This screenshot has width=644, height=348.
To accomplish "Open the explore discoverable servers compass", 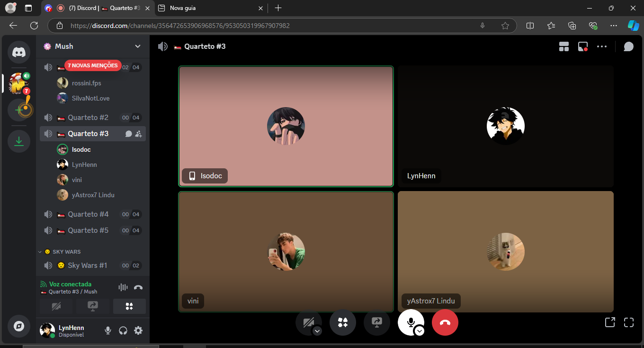I will pyautogui.click(x=19, y=326).
